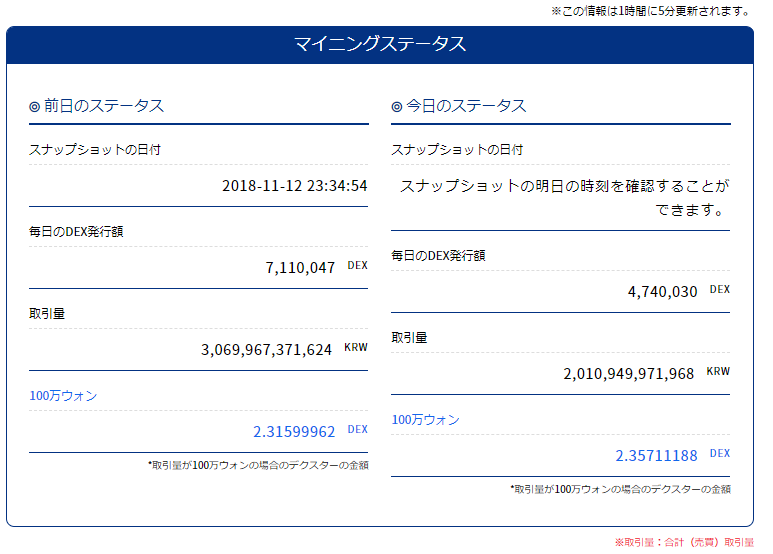This screenshot has height=554, width=773.
Task: Click the KRW unit beside 3,069,967,371,624
Action: [x=356, y=348]
